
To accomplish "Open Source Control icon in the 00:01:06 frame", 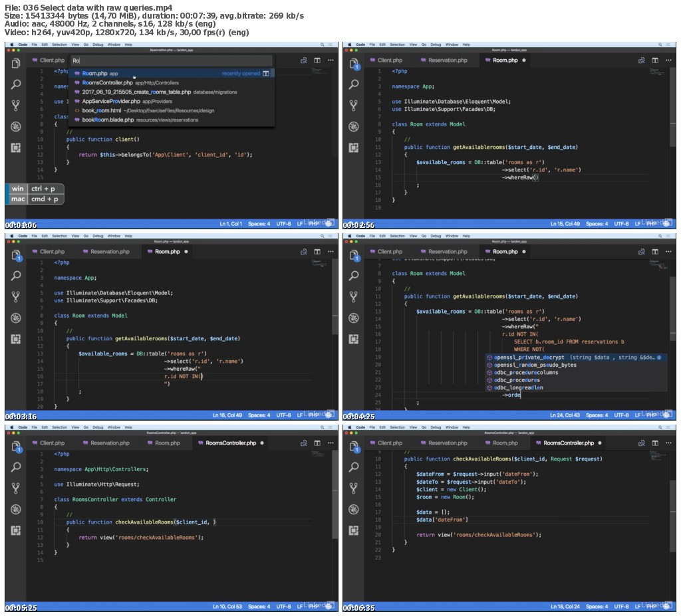I will pos(16,105).
